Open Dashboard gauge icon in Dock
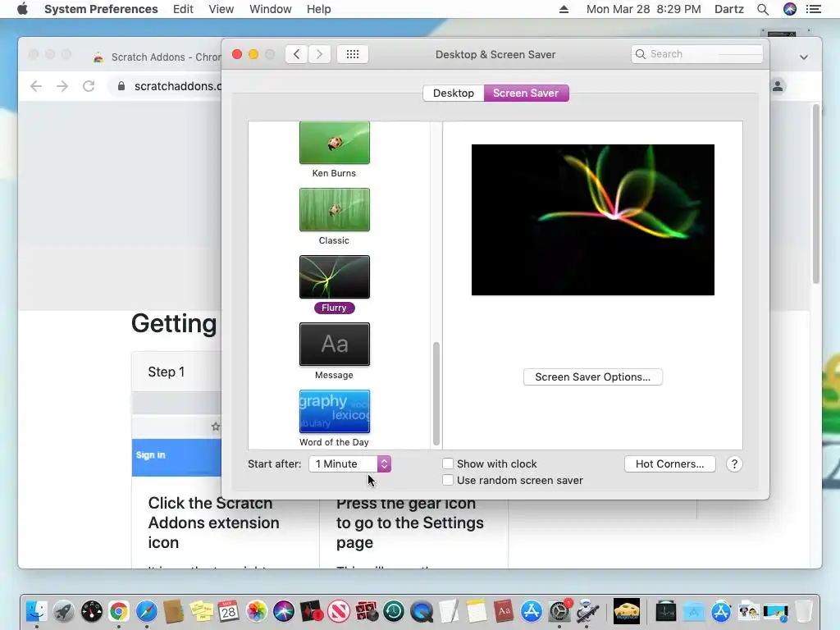Screen dimensions: 840x630 92,610
